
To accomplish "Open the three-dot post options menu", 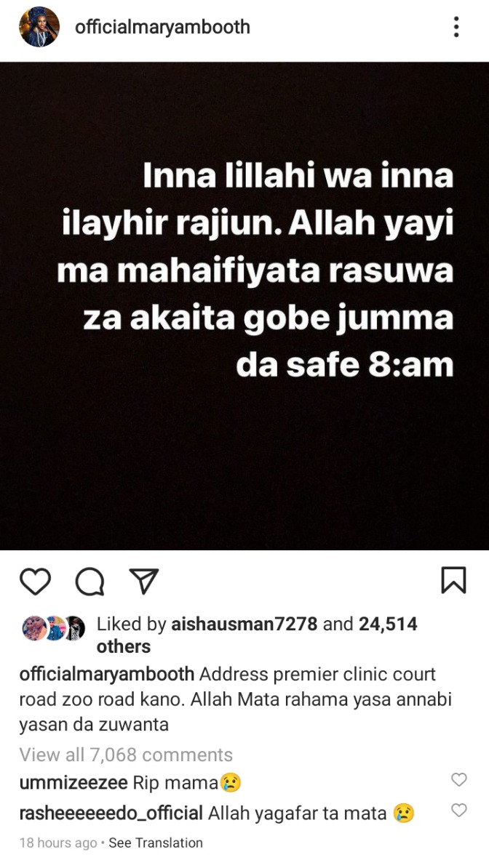I will pyautogui.click(x=456, y=27).
